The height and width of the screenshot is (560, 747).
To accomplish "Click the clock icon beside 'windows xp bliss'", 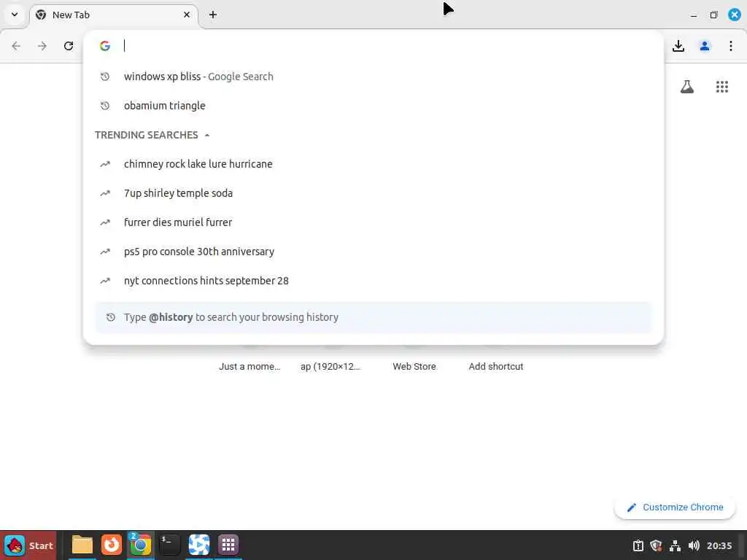I will 105,77.
